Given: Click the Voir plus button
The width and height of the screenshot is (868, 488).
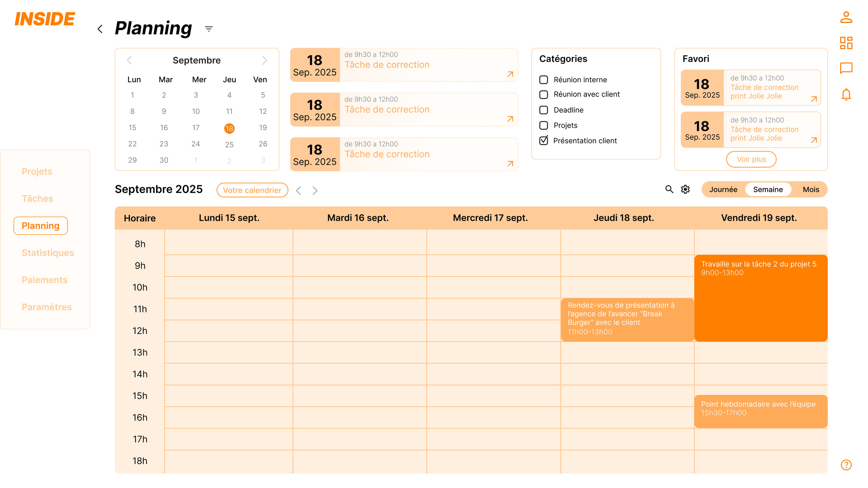Looking at the screenshot, I should 751,159.
